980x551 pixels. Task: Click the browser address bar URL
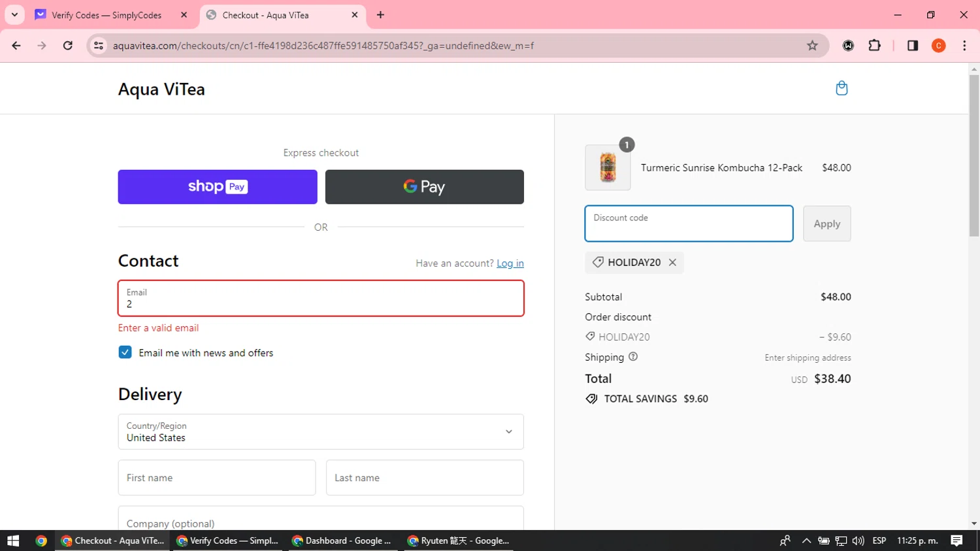[323, 46]
